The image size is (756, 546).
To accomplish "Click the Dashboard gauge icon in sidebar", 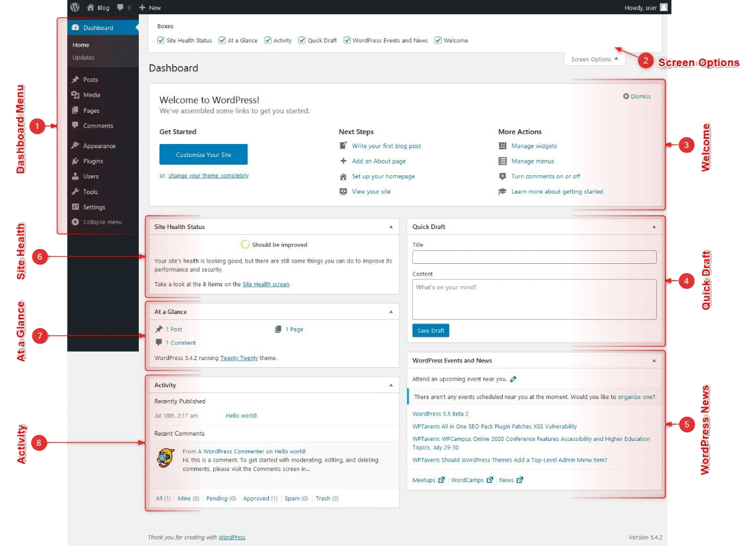I will pos(75,28).
